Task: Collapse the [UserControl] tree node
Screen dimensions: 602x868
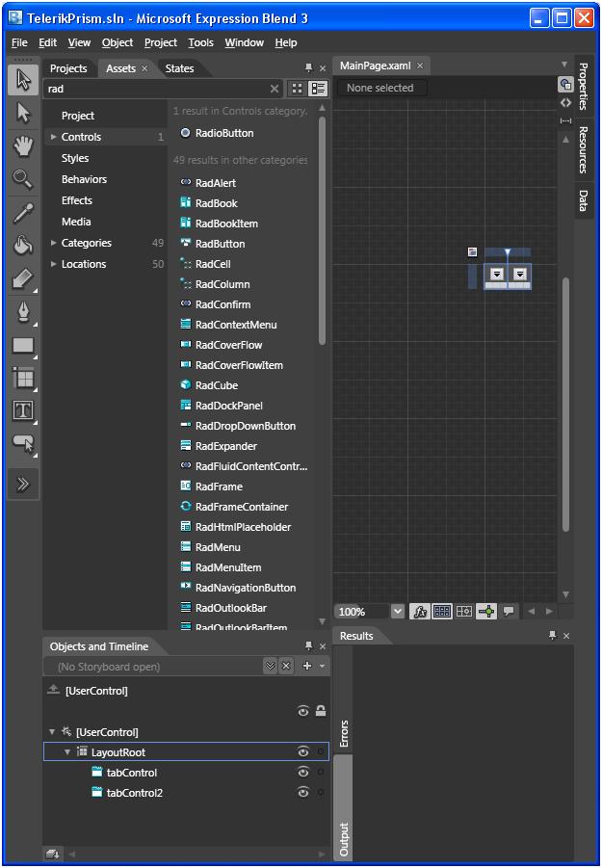Action: tap(52, 732)
